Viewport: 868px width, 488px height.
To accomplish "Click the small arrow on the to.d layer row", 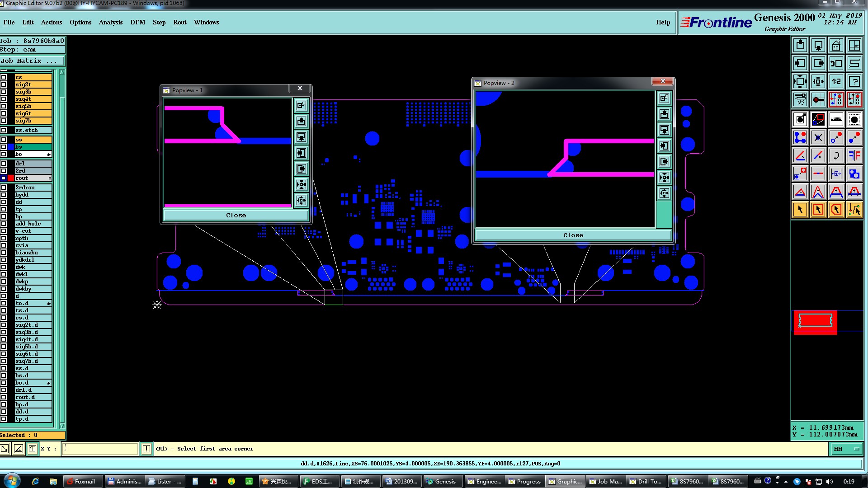I will point(49,303).
